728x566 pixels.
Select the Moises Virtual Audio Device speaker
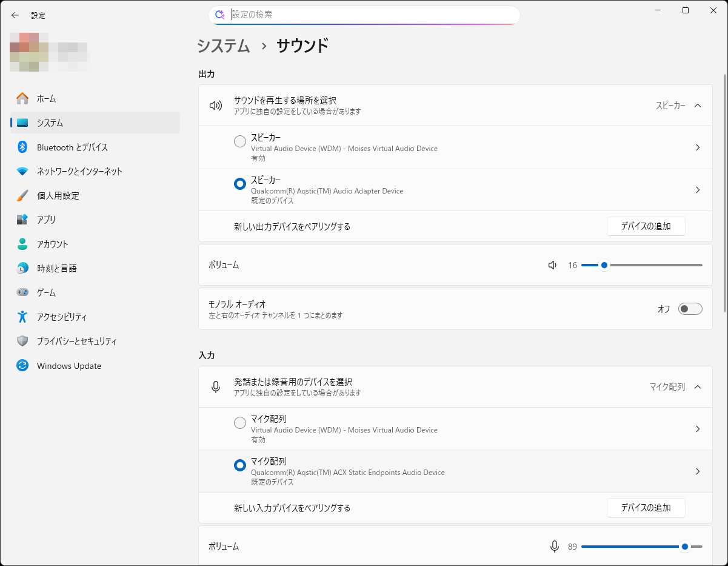click(239, 141)
